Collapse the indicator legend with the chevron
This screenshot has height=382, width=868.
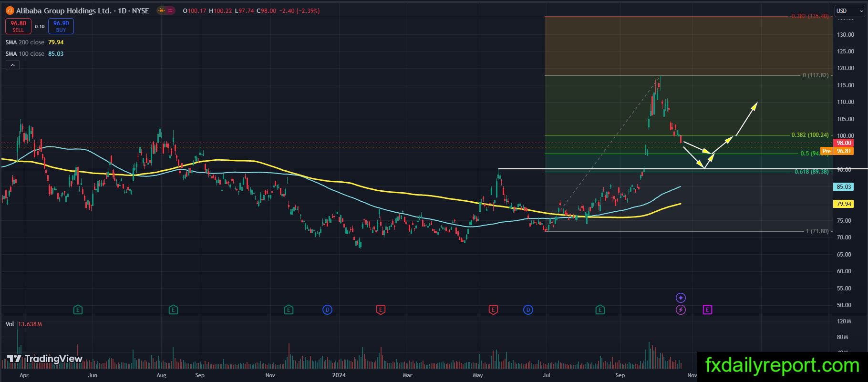click(12, 65)
